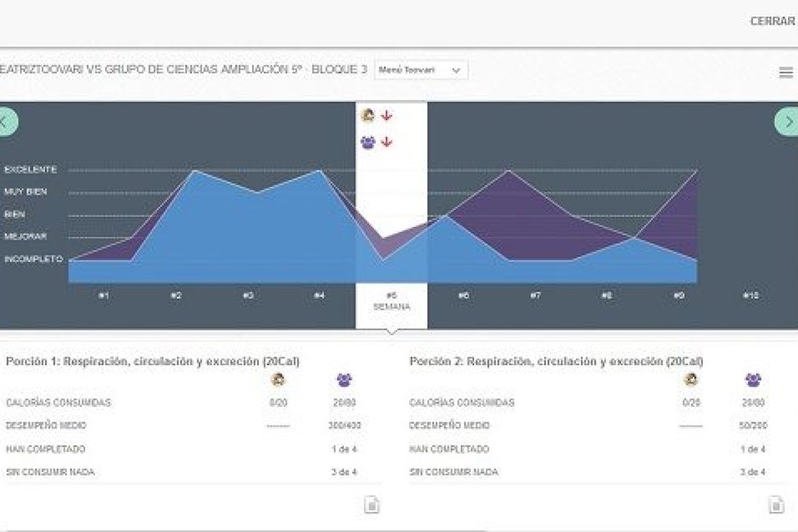Go to next chart with right arrow
The height and width of the screenshot is (532, 798).
[787, 122]
